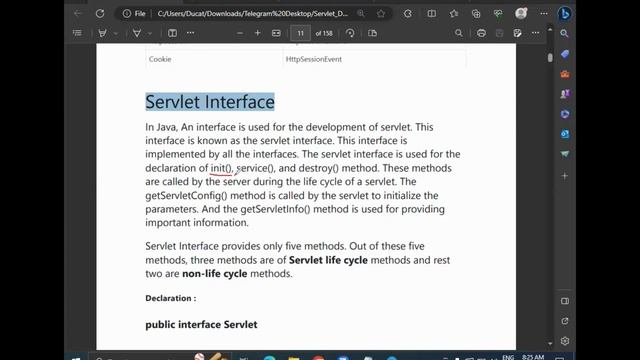Toggle Split screen icon in browser toolbar
The height and width of the screenshot is (360, 640).
pos(431,13)
